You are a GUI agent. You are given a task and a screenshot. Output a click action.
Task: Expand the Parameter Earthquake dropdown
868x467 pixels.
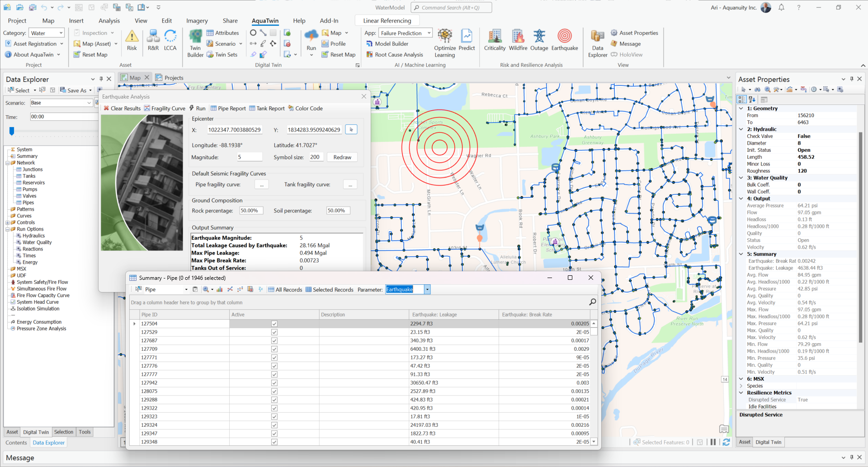[x=427, y=290]
